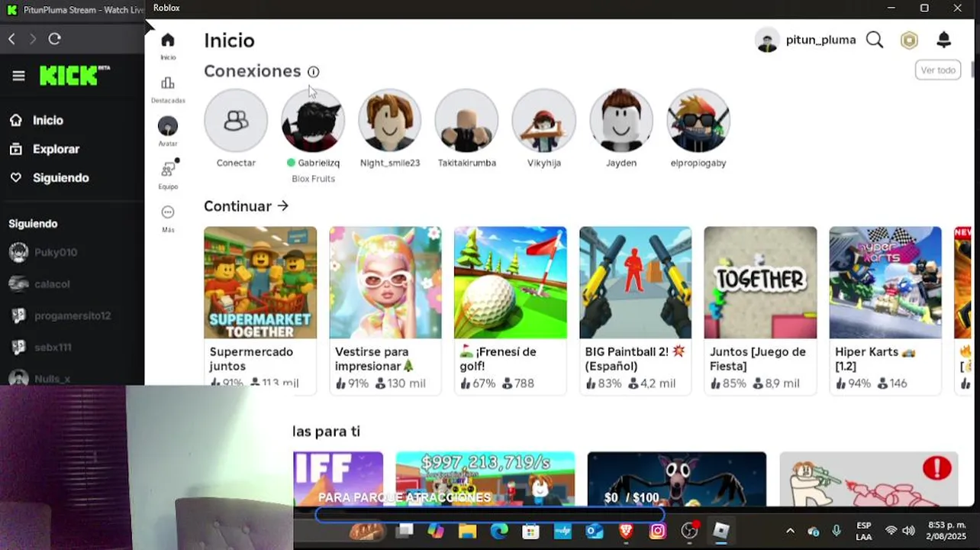Open Juntos [Juego de Fiesta] game
The height and width of the screenshot is (550, 980).
pos(760,309)
